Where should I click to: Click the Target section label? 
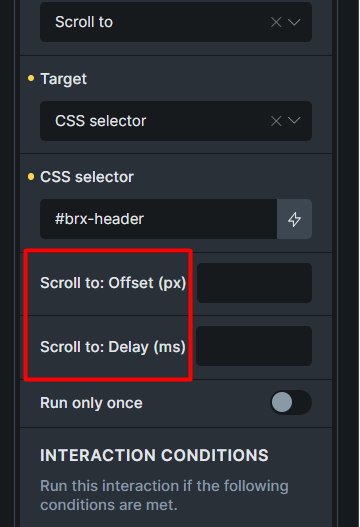64,79
